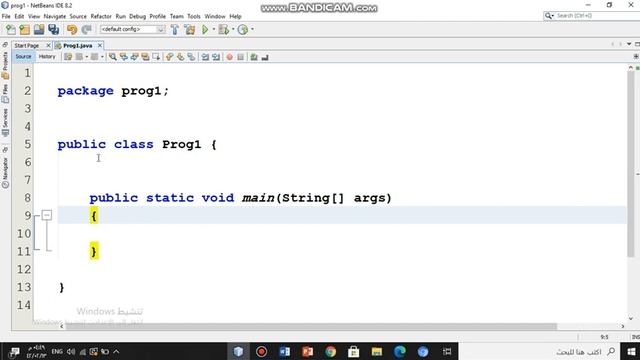Open the Navigate menu
640x360 pixels.
(55, 16)
